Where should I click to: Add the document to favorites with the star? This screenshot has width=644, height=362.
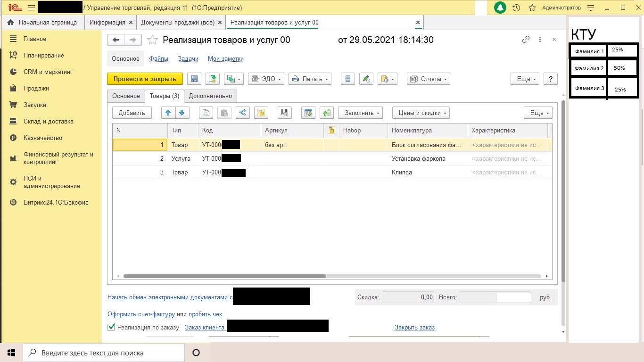click(152, 40)
